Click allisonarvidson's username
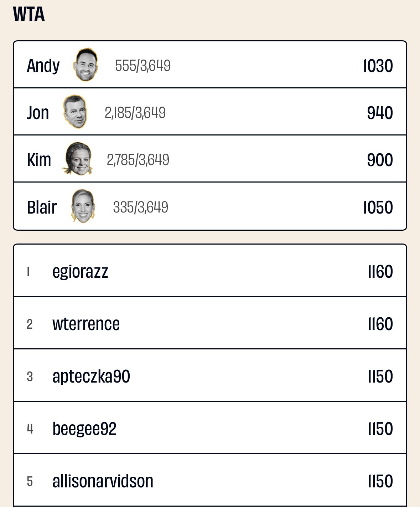This screenshot has width=420, height=507. click(x=103, y=481)
